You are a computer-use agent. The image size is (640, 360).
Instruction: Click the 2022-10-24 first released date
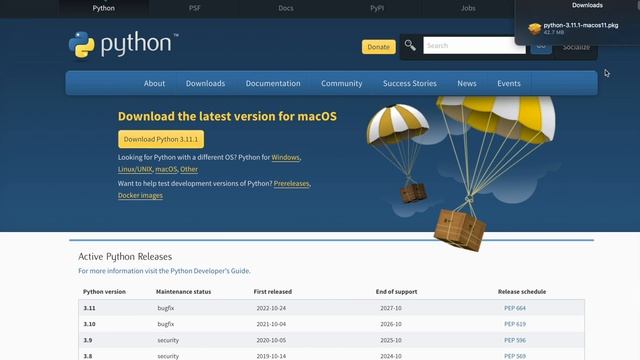click(271, 308)
